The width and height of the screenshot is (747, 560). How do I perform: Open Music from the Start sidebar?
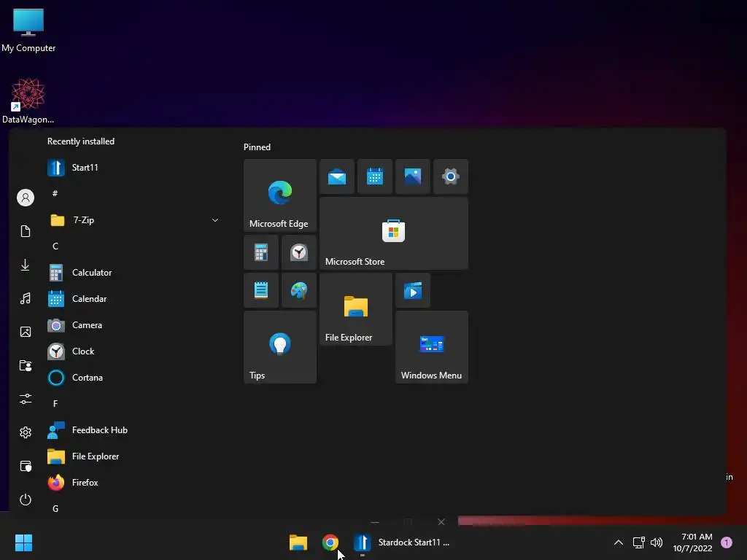(x=26, y=298)
